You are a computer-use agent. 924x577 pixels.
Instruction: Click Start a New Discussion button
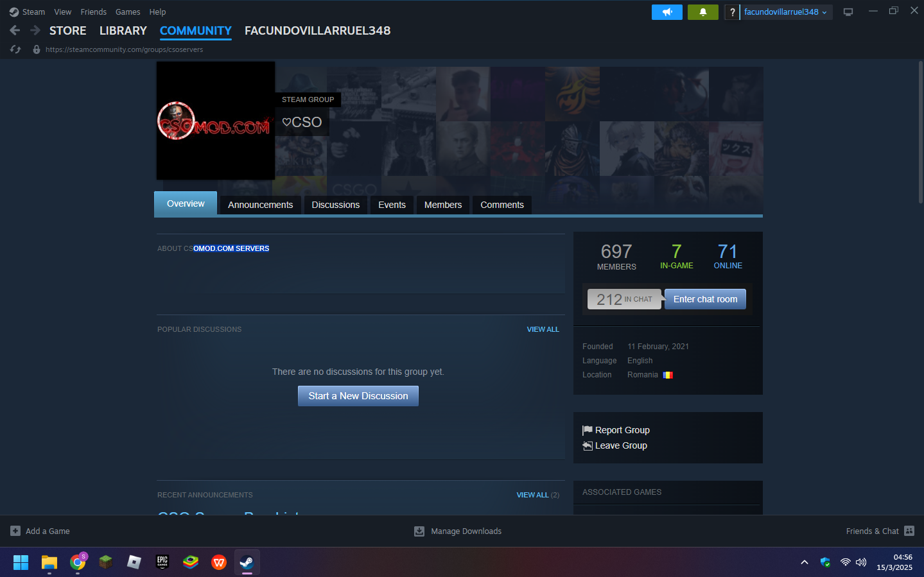click(x=358, y=396)
